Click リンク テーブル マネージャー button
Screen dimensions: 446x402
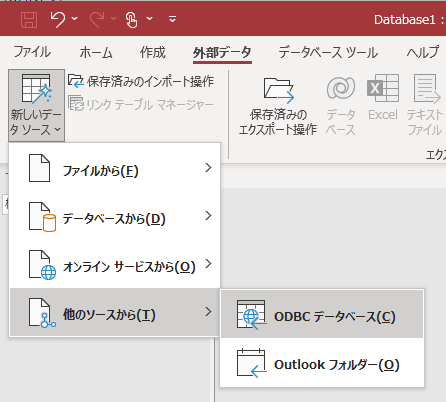tap(141, 104)
